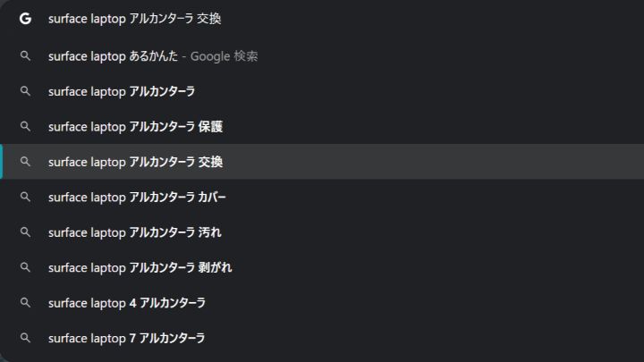Choose the suggestion 'surface laptop アルカンターラ 汚れ'
The width and height of the screenshot is (644, 362).
click(x=322, y=232)
